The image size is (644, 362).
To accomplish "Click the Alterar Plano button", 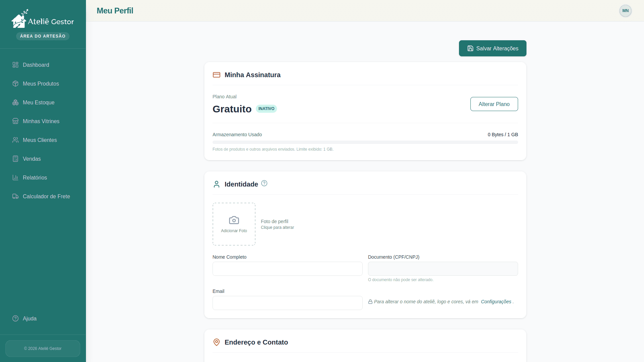I will (494, 104).
